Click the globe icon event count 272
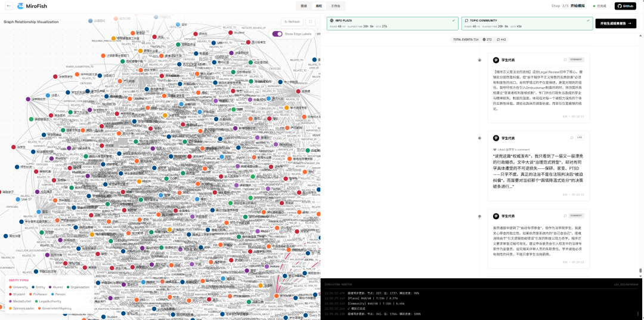This screenshot has height=320, width=644. pyautogui.click(x=487, y=39)
